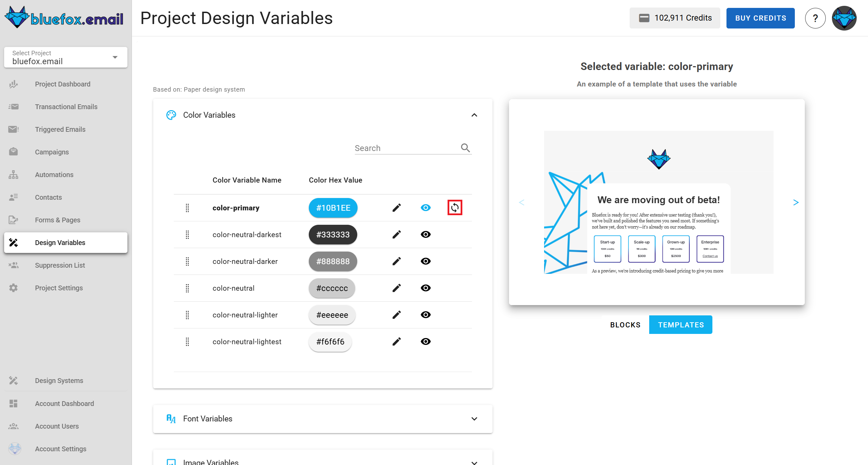Click the drag handle of color-neutral-darkest row

pos(187,234)
